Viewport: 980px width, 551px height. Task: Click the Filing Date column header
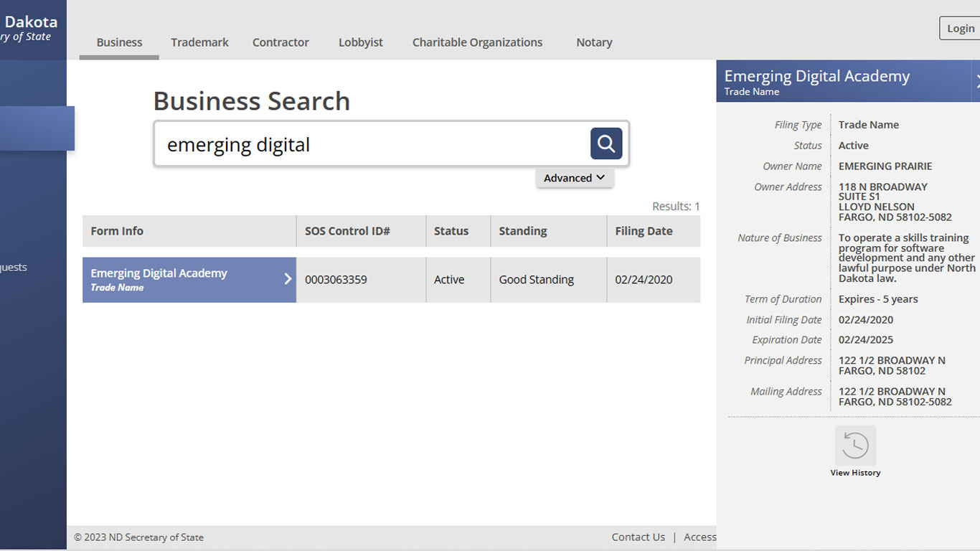[x=654, y=231]
